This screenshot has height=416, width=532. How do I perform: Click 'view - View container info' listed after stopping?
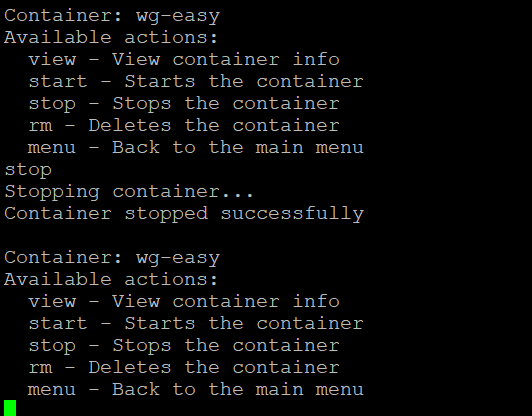click(x=184, y=302)
